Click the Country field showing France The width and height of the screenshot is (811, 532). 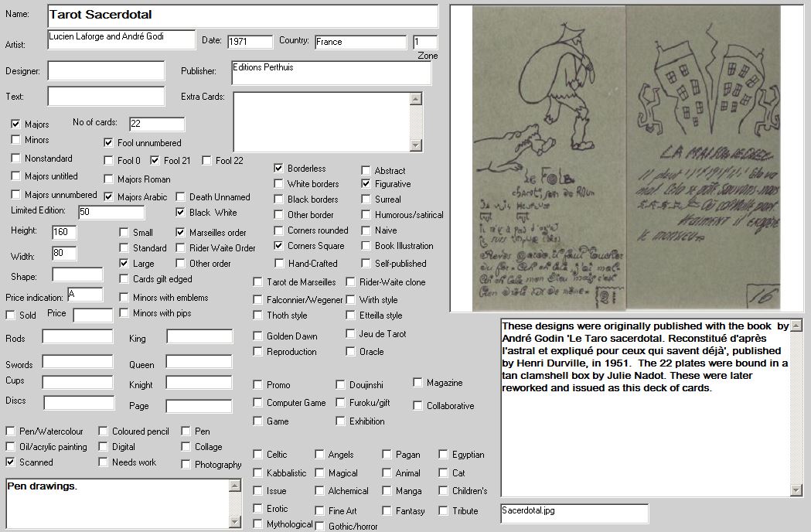pyautogui.click(x=360, y=42)
